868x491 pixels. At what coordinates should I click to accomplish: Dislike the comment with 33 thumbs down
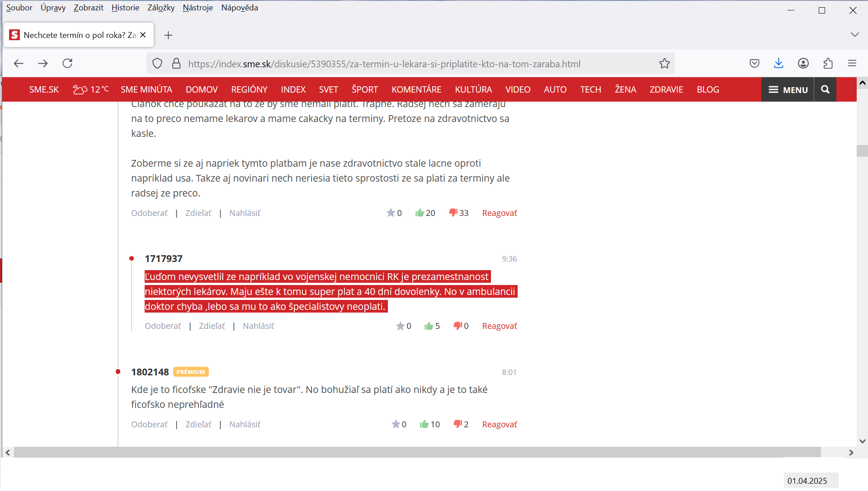coord(453,213)
